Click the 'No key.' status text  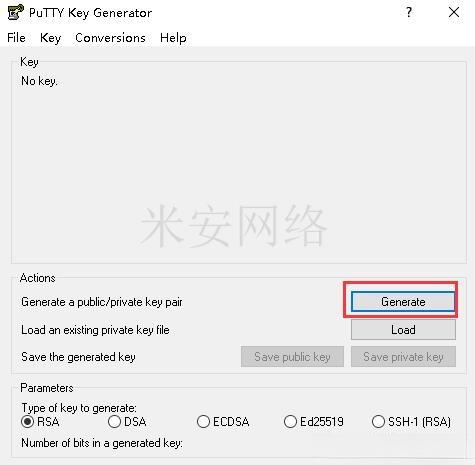click(39, 81)
